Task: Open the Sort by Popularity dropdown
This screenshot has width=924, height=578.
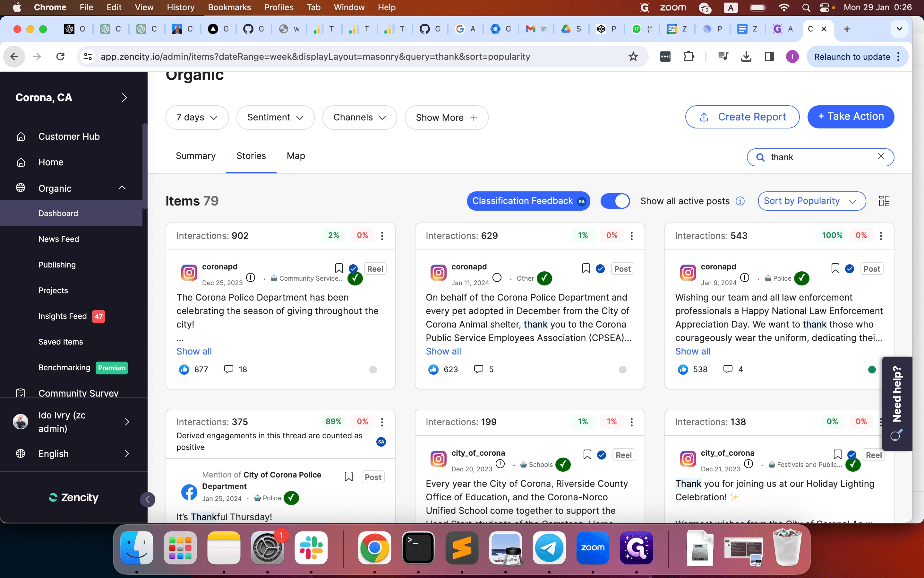Action: click(x=811, y=201)
